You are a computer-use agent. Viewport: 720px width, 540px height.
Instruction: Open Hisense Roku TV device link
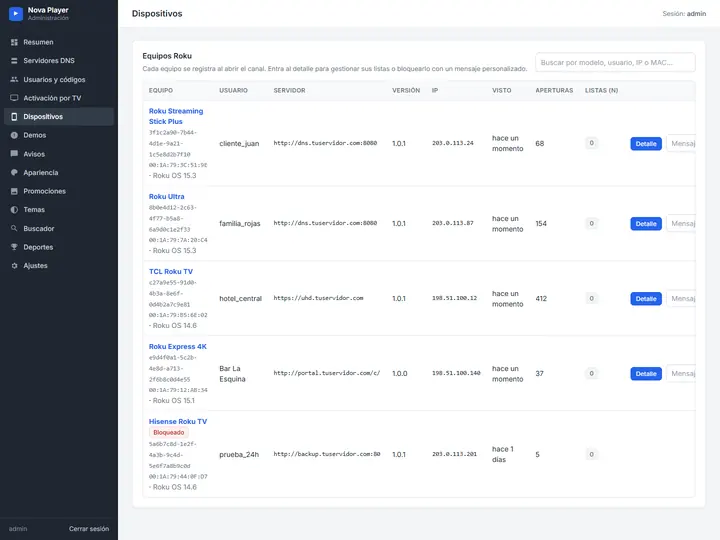pos(178,422)
